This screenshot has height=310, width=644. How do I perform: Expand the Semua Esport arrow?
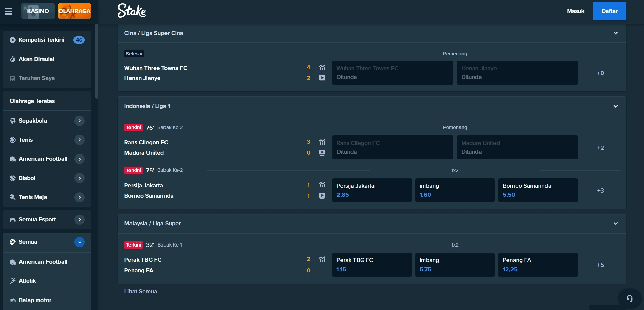(80, 220)
